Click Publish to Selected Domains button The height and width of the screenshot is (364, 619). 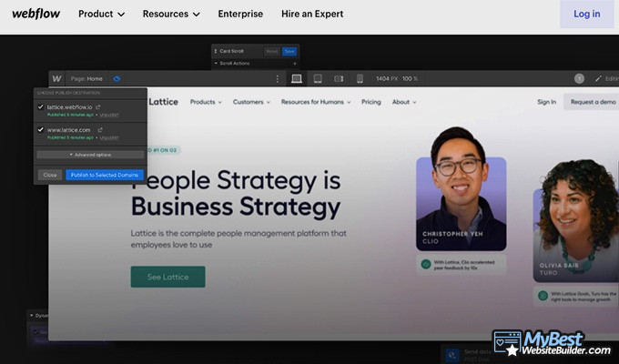(105, 175)
